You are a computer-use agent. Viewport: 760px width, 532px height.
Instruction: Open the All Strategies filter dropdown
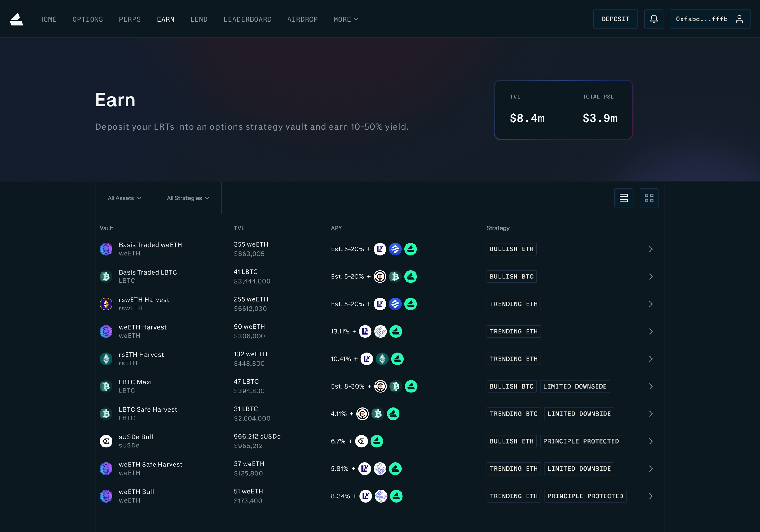coord(187,198)
